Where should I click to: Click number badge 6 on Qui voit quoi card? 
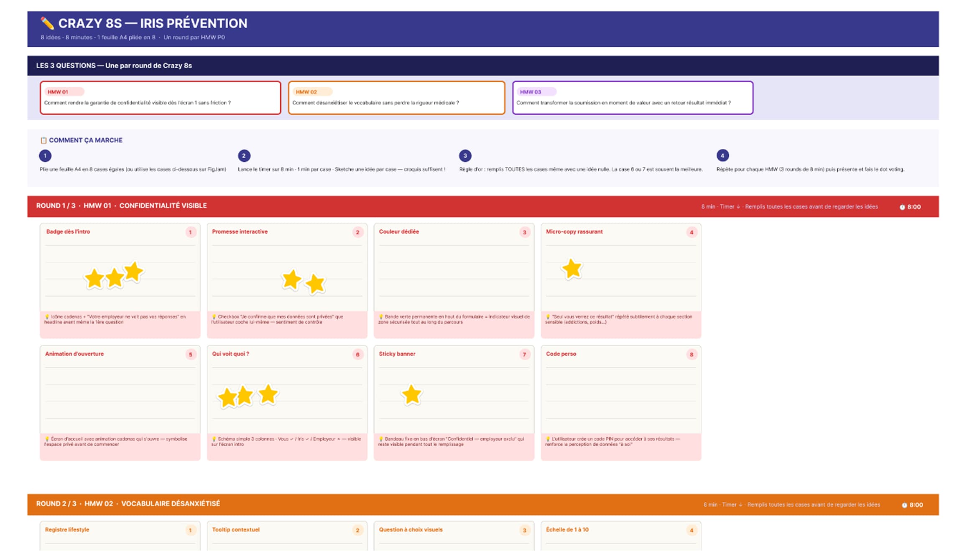(357, 355)
